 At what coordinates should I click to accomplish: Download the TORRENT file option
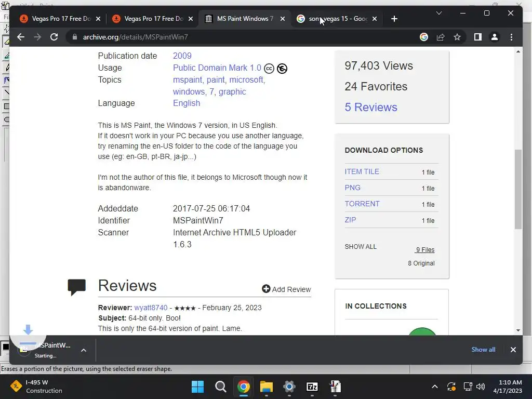(362, 204)
